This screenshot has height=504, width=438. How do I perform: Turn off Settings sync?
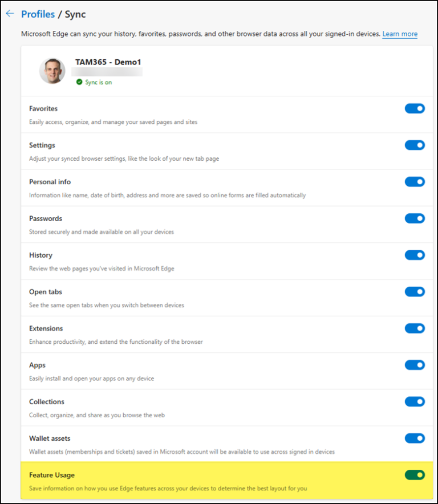pos(415,145)
